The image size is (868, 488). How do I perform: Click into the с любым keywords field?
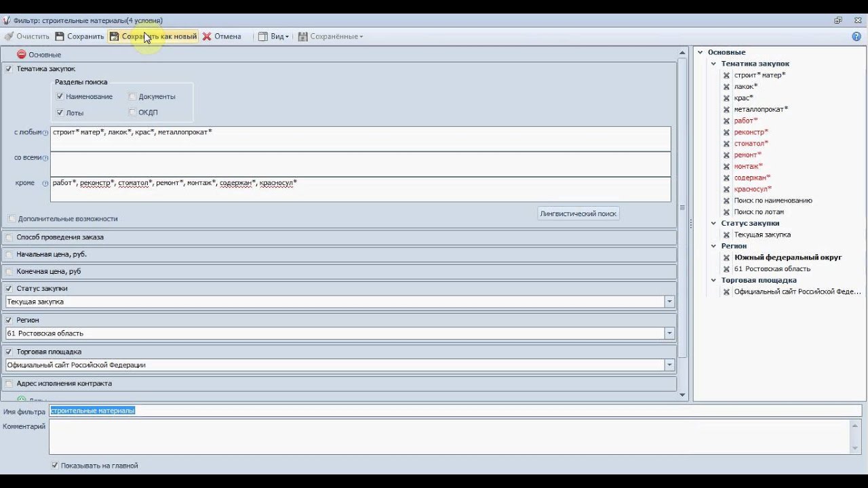point(360,138)
